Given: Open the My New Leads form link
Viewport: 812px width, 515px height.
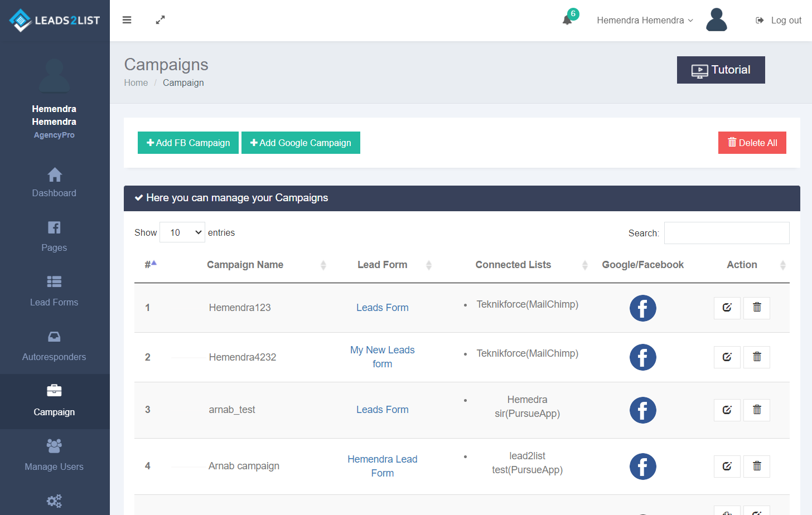Looking at the screenshot, I should 383,357.
